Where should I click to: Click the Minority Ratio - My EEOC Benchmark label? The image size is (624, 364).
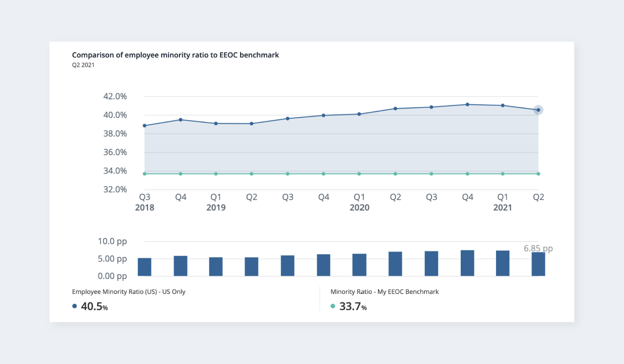click(384, 292)
